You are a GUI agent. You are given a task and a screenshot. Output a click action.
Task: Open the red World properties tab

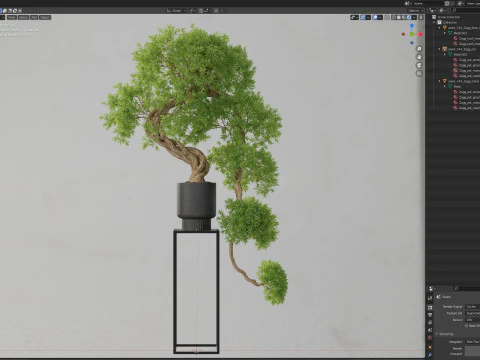(x=430, y=338)
